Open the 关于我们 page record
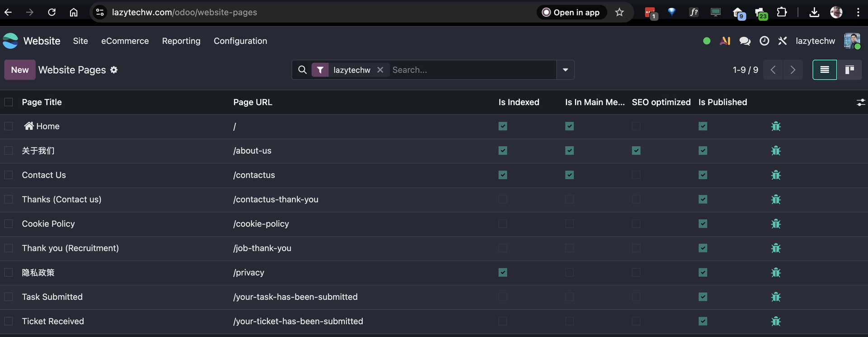The image size is (868, 337). [38, 151]
